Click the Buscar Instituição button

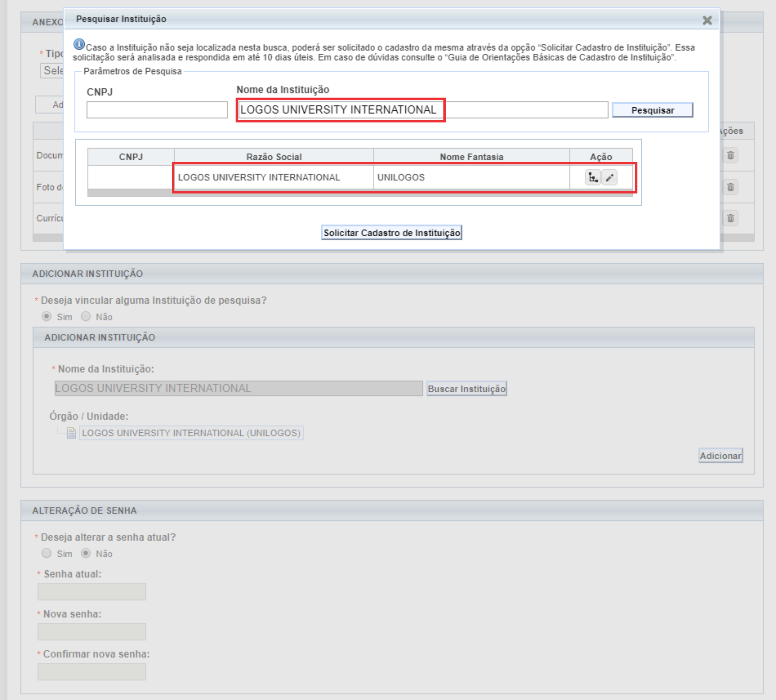click(466, 388)
